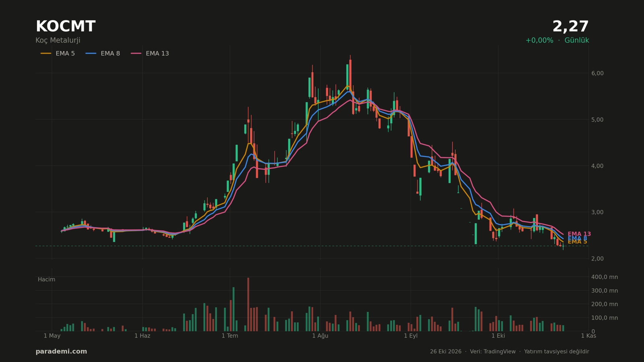Click the 2,00 price axis label
The width and height of the screenshot is (644, 362).
point(597,259)
